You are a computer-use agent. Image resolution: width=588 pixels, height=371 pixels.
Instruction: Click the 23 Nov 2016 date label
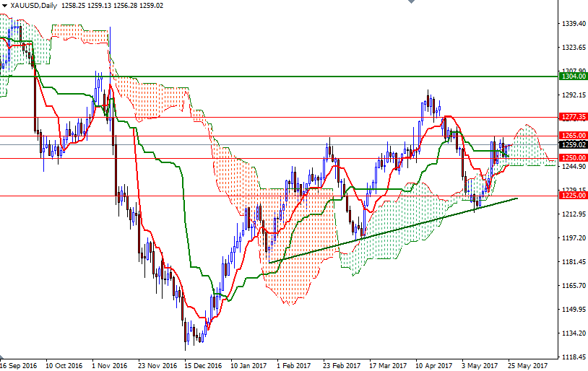[157, 365]
